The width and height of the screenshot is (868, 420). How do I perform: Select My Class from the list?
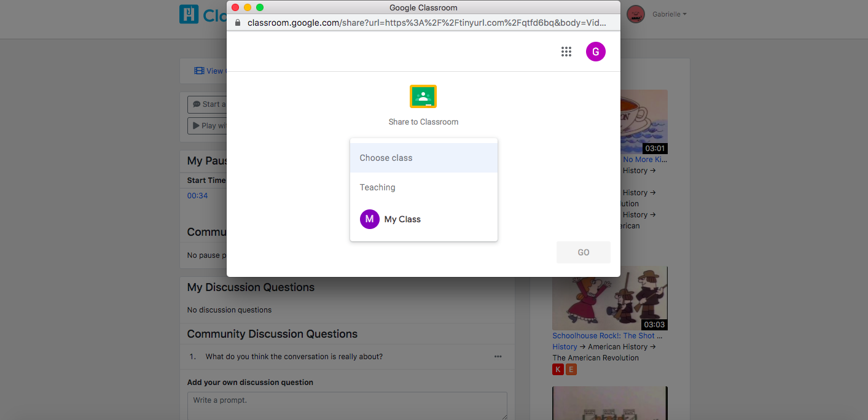[x=423, y=219]
